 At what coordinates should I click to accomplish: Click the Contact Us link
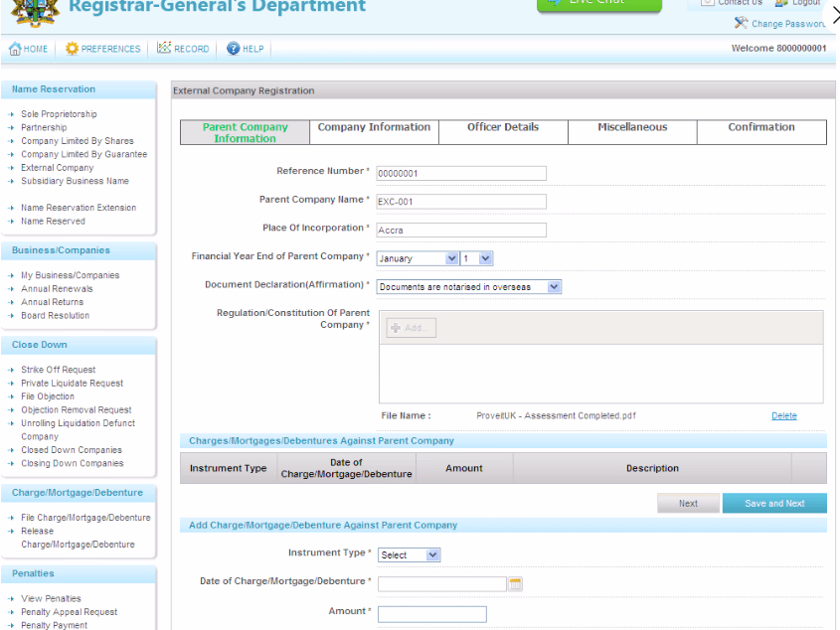point(740,3)
